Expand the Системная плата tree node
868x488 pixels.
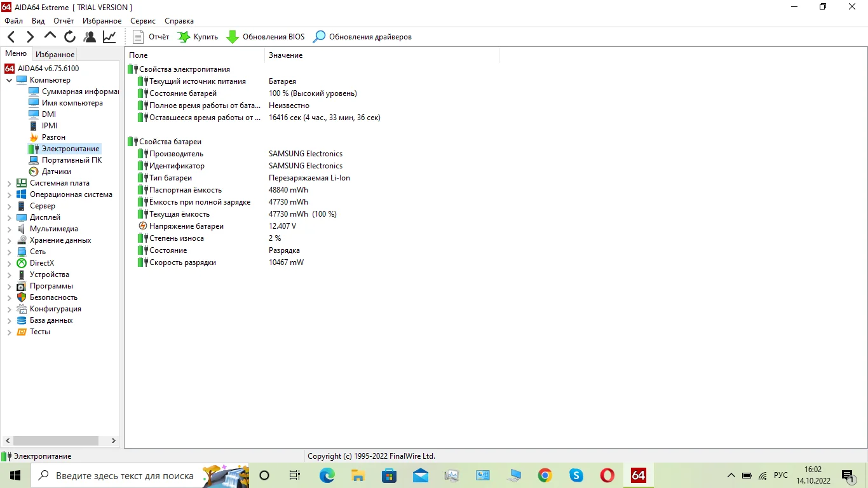point(9,183)
